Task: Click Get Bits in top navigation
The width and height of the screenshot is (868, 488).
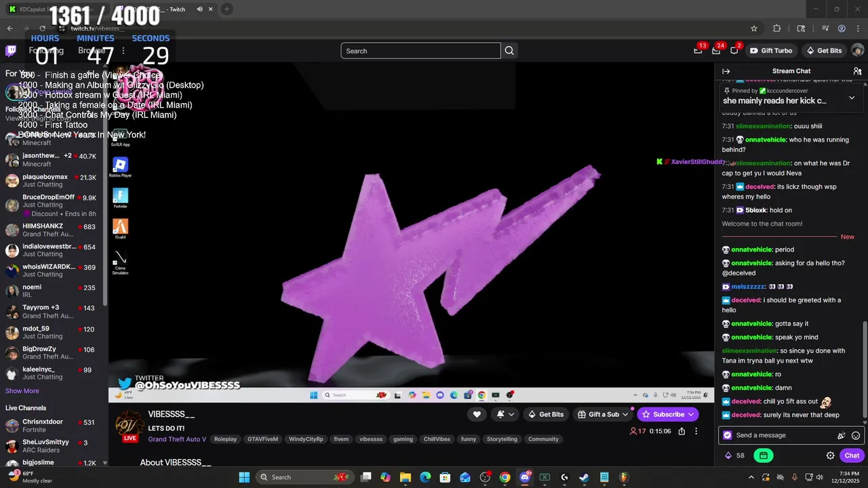Action: point(824,51)
